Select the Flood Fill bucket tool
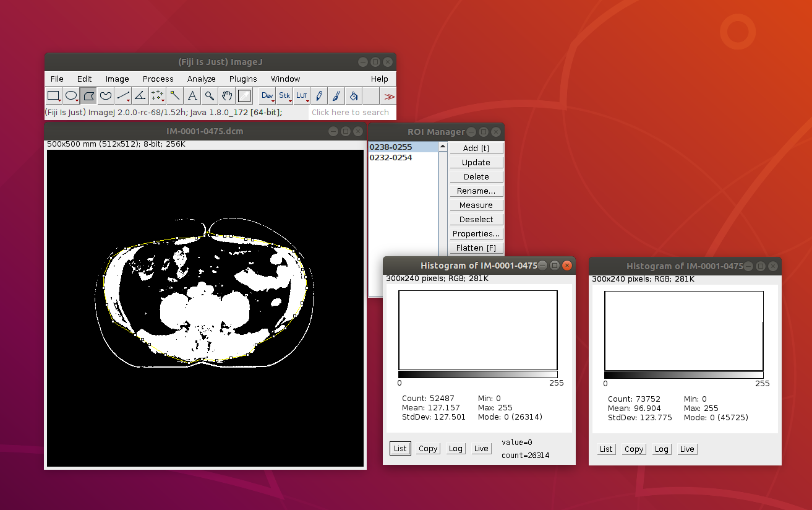812x510 pixels. tap(353, 96)
